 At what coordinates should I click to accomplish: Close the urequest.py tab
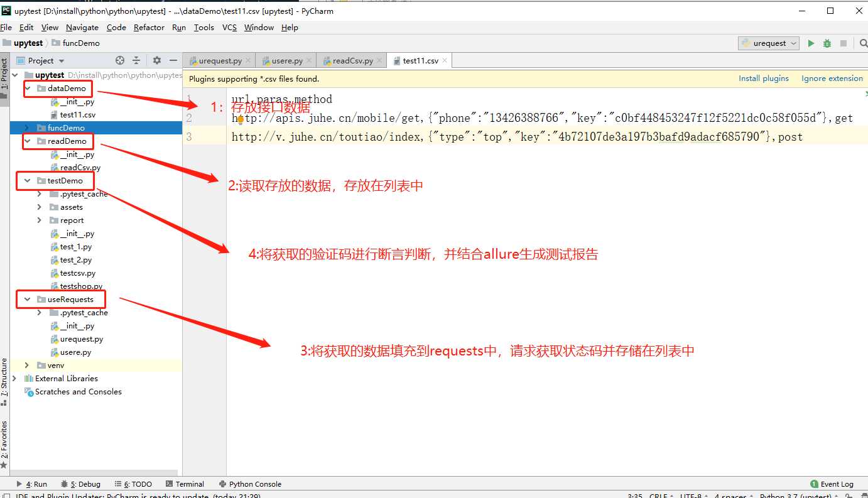248,60
